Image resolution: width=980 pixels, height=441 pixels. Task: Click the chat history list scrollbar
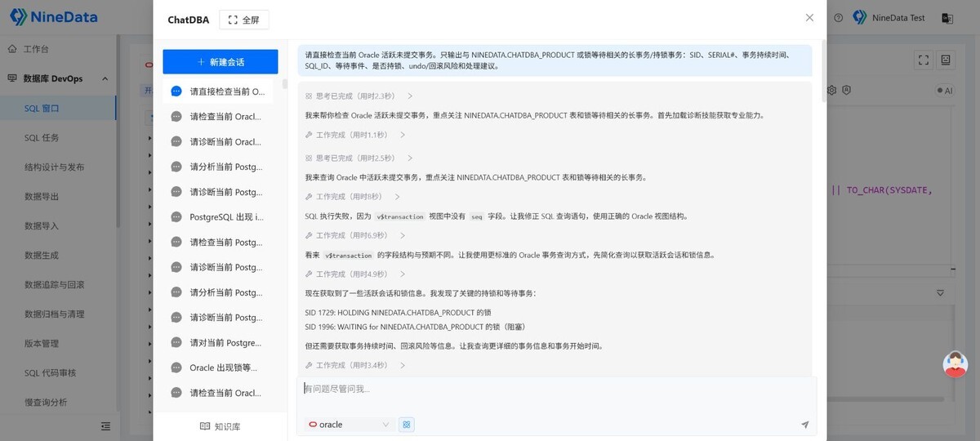[x=285, y=83]
